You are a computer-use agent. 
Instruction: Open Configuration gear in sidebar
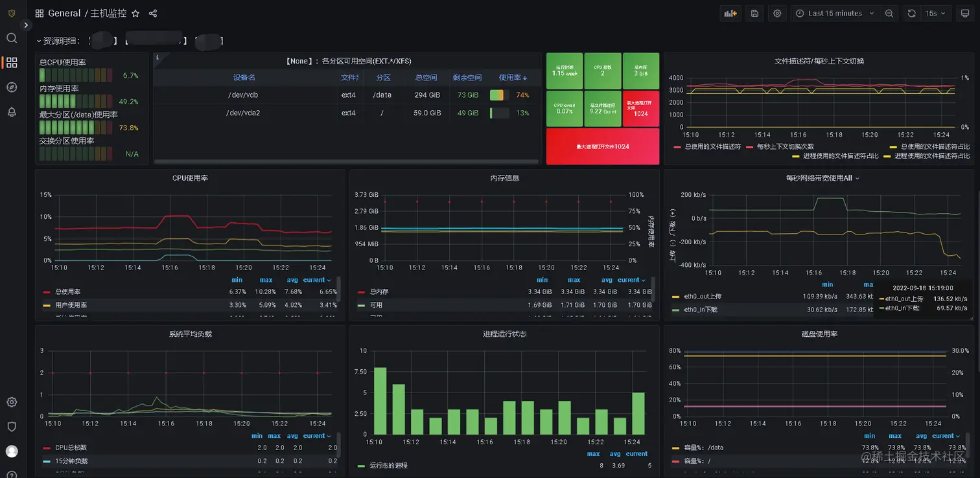(12, 402)
